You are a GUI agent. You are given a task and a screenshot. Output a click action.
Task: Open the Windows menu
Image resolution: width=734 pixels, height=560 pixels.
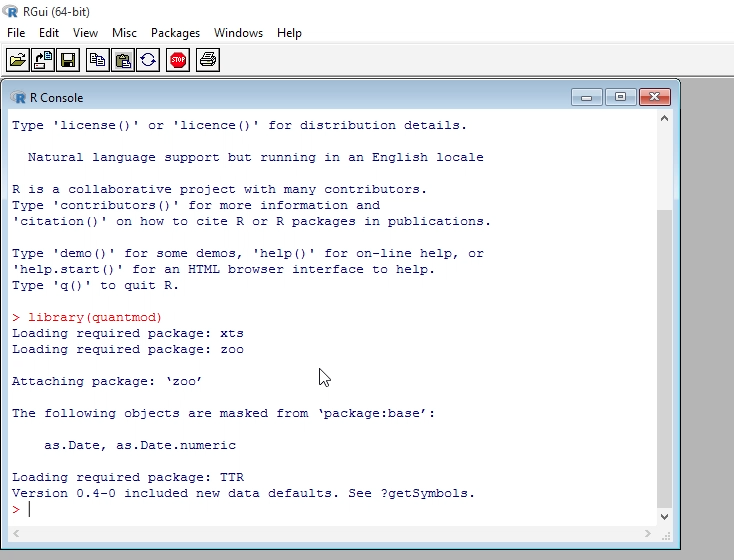coord(238,33)
